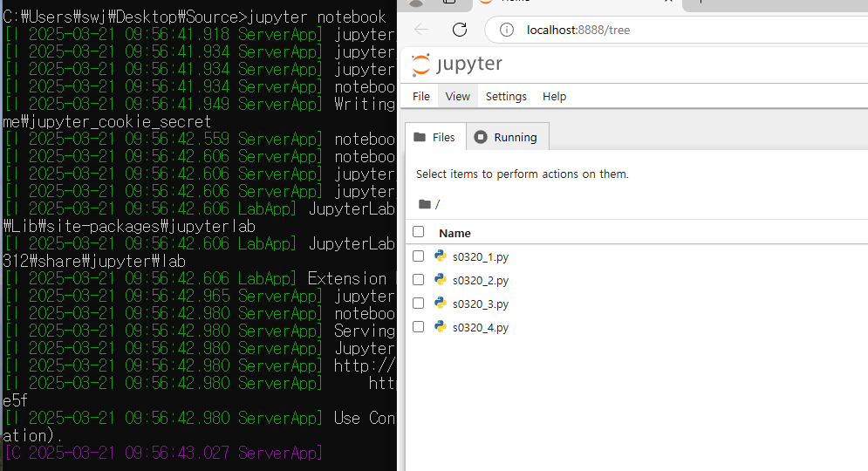Viewport: 868px width, 471px height.
Task: Open the Settings menu in Jupyter
Action: click(x=506, y=96)
